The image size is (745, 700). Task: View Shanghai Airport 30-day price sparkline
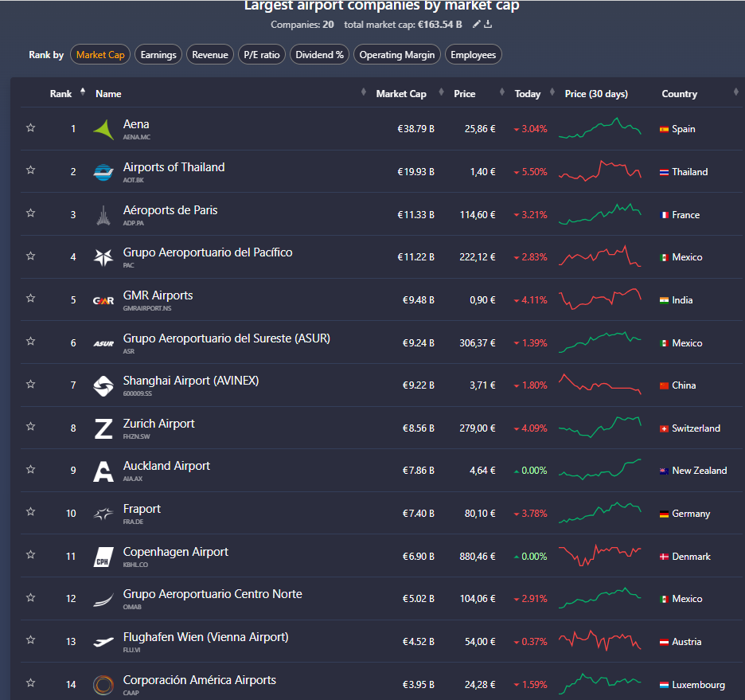click(600, 385)
